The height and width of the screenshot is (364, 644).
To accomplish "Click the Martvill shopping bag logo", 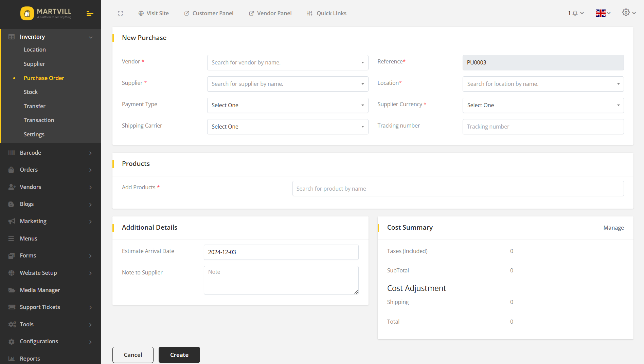I will [x=27, y=14].
